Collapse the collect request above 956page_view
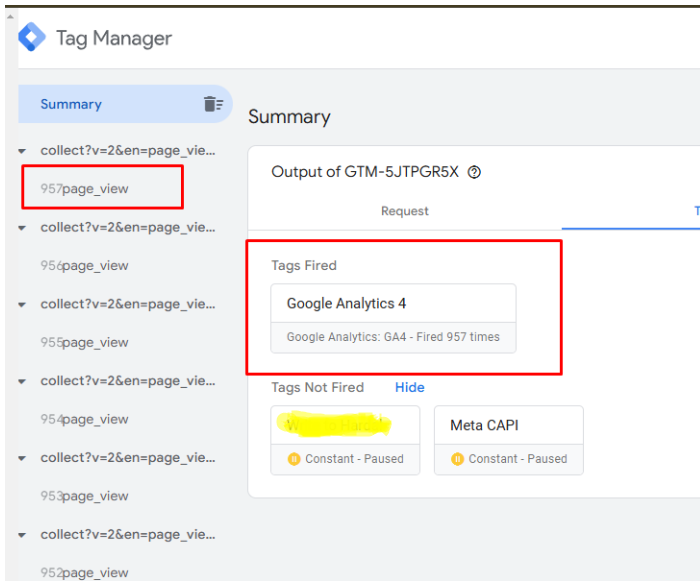This screenshot has height=582, width=700. (21, 228)
